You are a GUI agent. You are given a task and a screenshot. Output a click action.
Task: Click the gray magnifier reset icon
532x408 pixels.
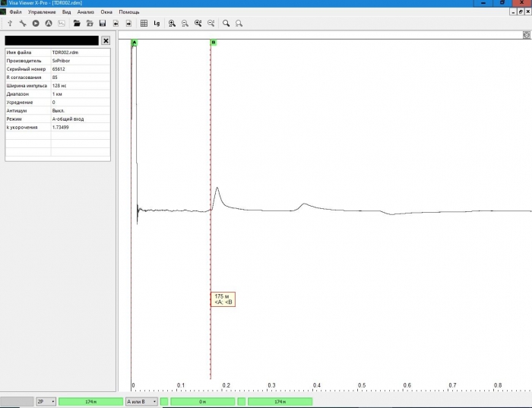[239, 24]
